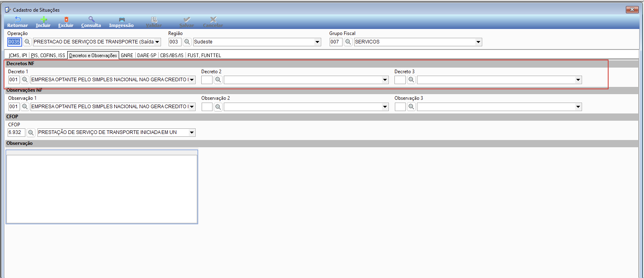Open the Observação 1 lookup magnifier

(x=25, y=107)
